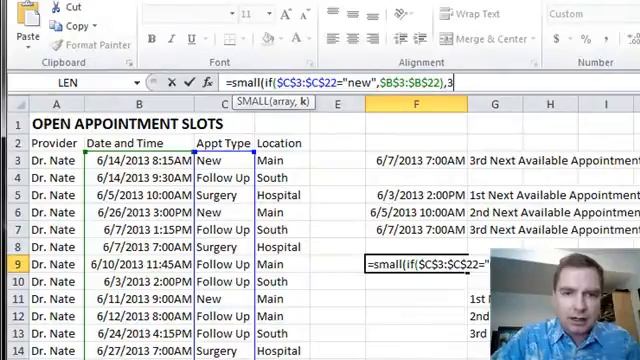This screenshot has height=360, width=640.
Task: Click inside the formula bar text
Action: click(339, 83)
